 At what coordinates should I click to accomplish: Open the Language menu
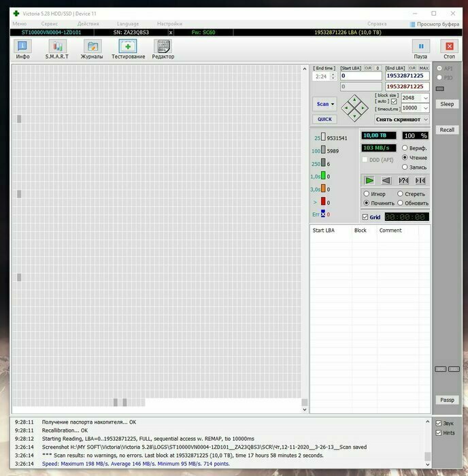(x=127, y=24)
